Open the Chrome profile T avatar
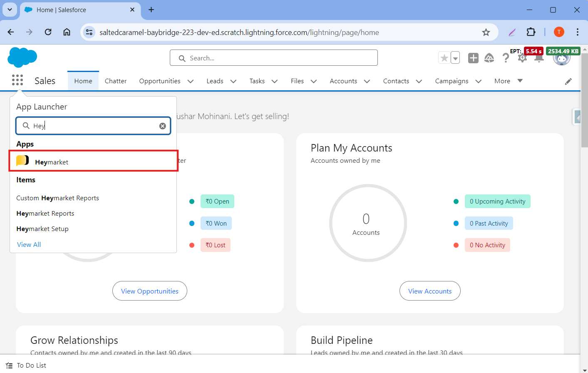This screenshot has width=588, height=373. click(559, 32)
